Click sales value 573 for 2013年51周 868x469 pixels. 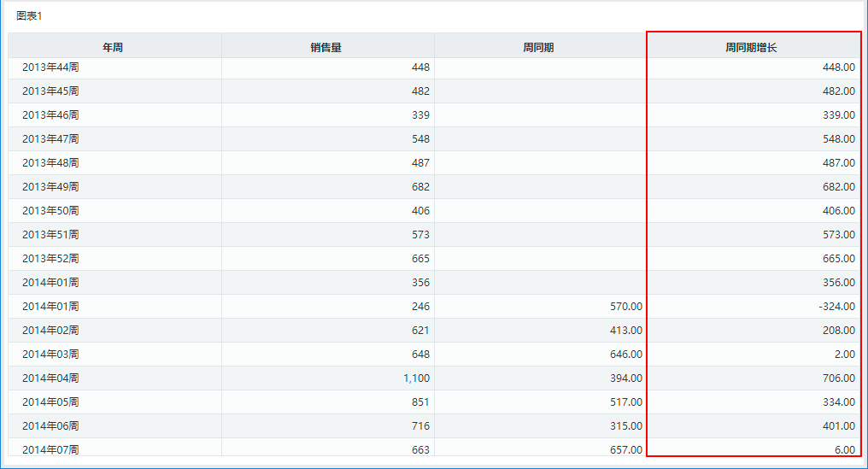420,234
